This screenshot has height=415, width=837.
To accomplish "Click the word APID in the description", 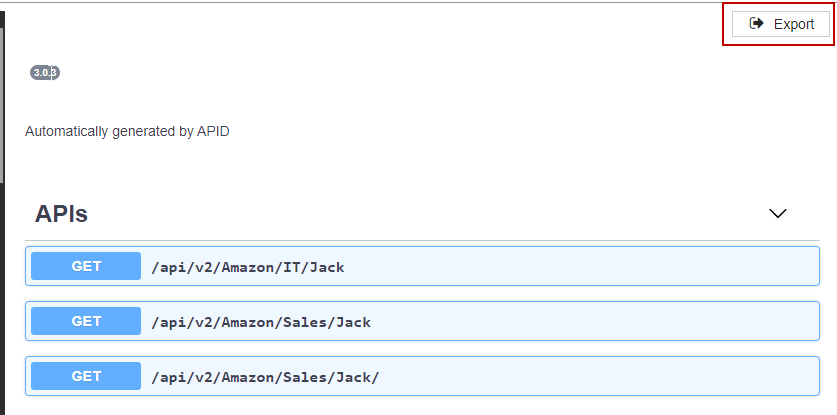I will click(x=212, y=131).
